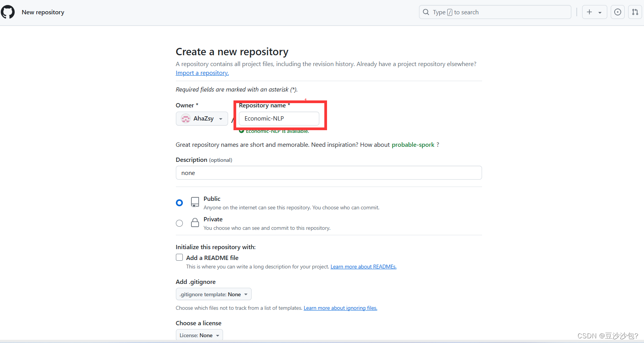The image size is (644, 343).
Task: Open the Issues circle icon
Action: click(x=618, y=12)
